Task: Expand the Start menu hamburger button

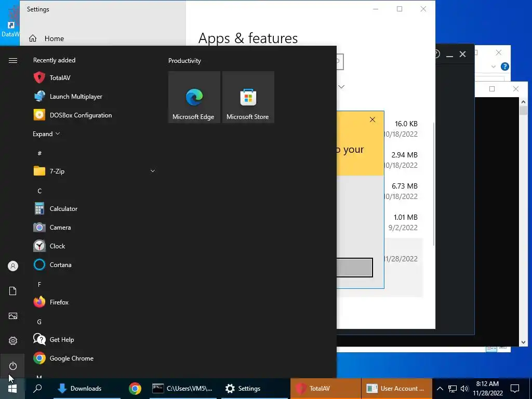Action: (13, 60)
